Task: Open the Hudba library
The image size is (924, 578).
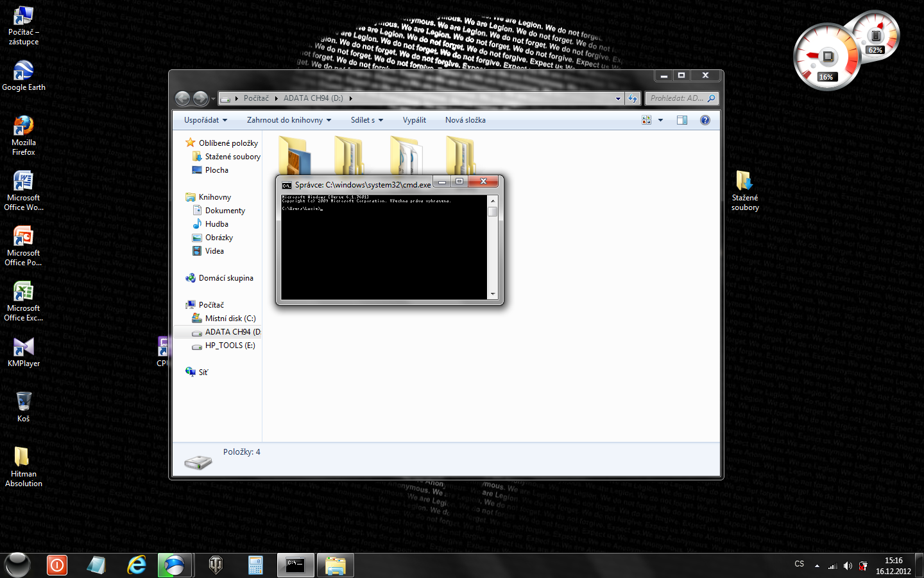Action: click(210, 224)
